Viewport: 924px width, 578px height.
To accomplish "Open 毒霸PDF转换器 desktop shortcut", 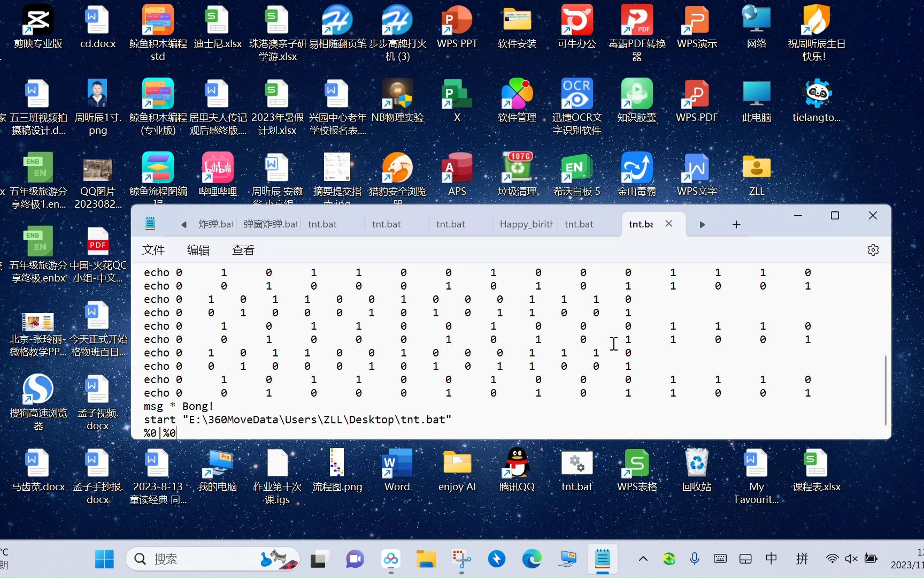I will pyautogui.click(x=637, y=33).
